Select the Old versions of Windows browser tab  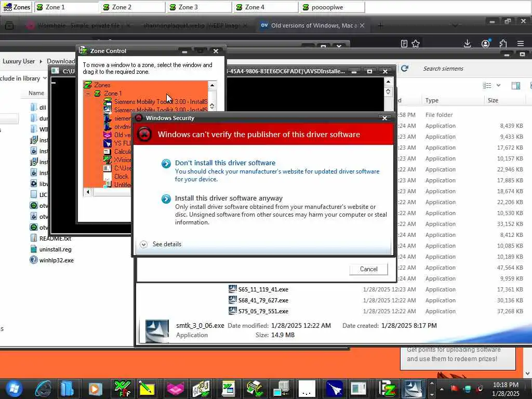[x=312, y=25]
